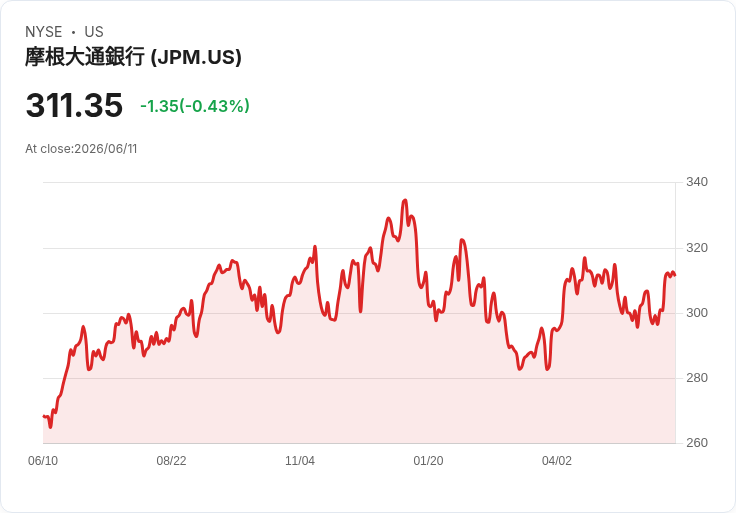Click the 11/04 date on x-axis
736x513 pixels.
coord(300,460)
